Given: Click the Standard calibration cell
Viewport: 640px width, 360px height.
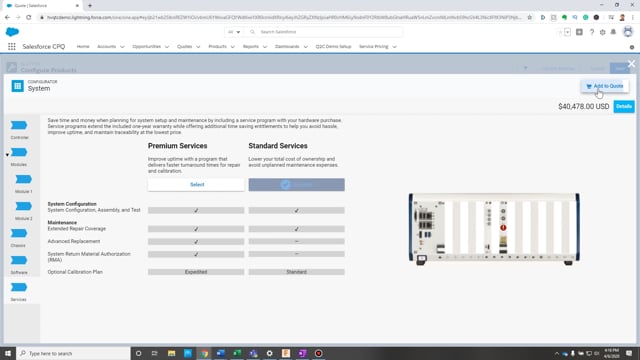Looking at the screenshot, I should (296, 272).
